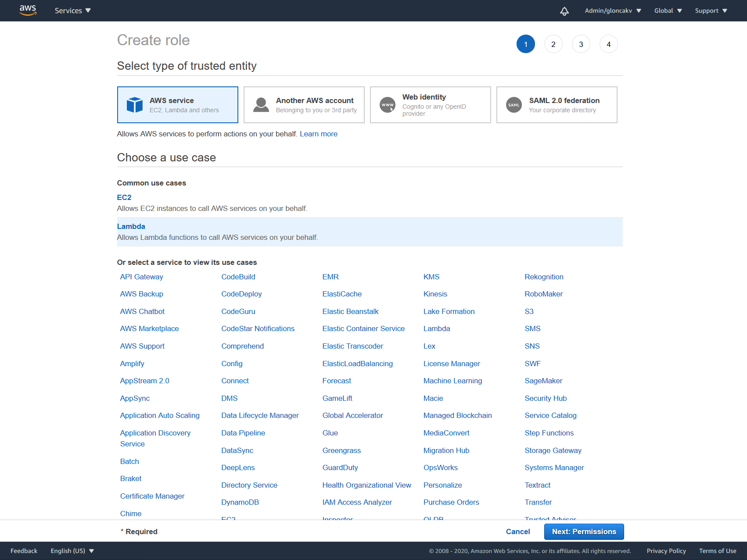Select the CodeDeploy service
This screenshot has height=560, width=747.
point(241,294)
